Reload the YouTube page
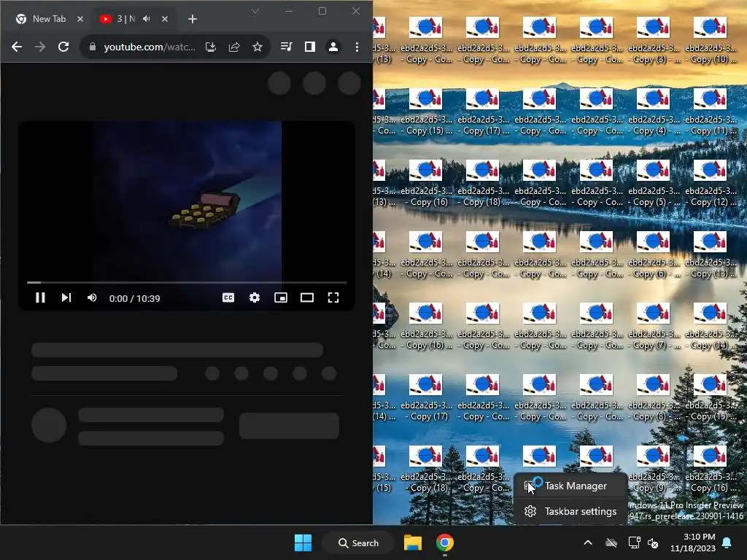 (63, 47)
